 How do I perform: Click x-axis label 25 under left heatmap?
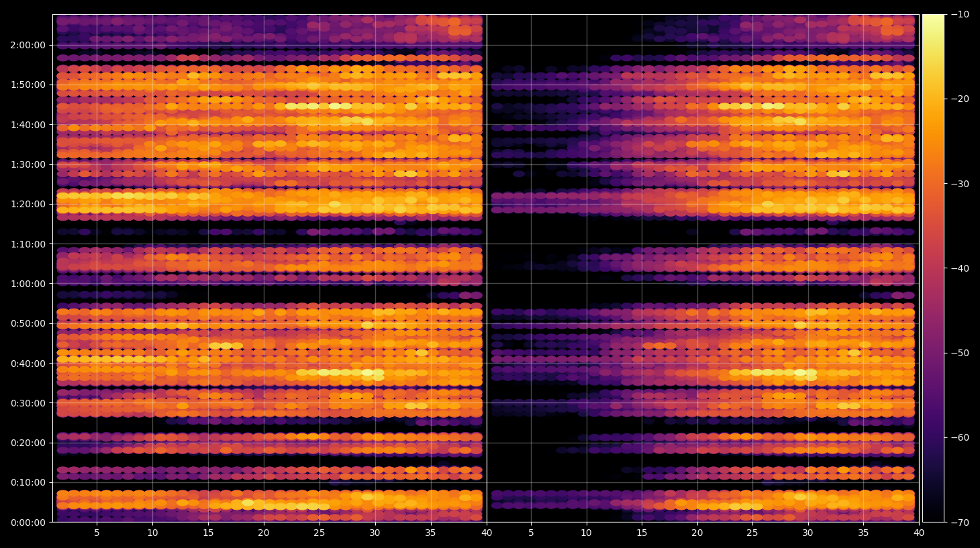[320, 533]
